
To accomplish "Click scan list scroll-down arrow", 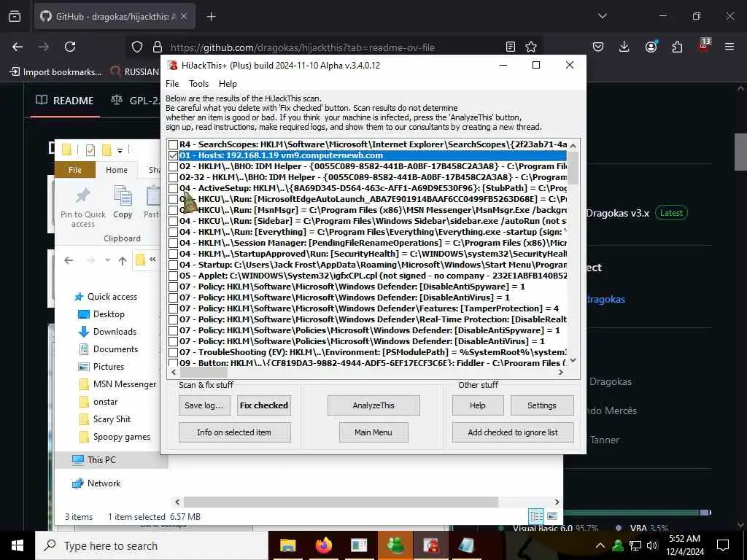I will click(x=573, y=360).
